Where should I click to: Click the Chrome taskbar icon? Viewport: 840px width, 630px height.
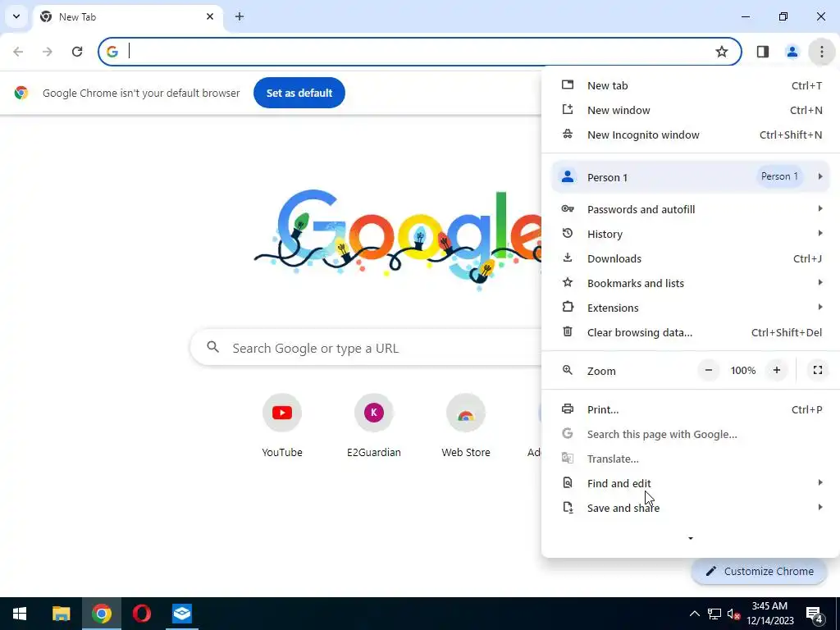(x=101, y=614)
